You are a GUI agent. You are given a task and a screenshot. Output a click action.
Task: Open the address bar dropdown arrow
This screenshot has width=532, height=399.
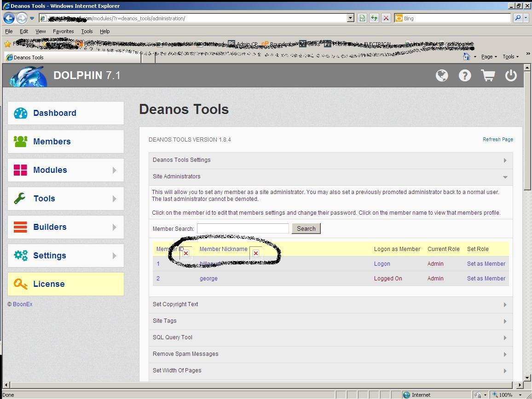pos(350,18)
